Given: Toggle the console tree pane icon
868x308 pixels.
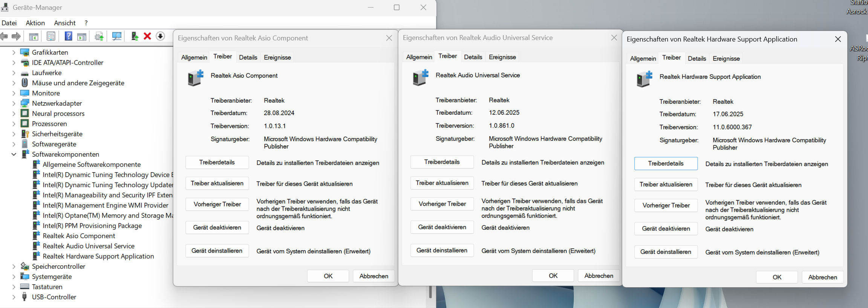Looking at the screenshot, I should coord(34,37).
